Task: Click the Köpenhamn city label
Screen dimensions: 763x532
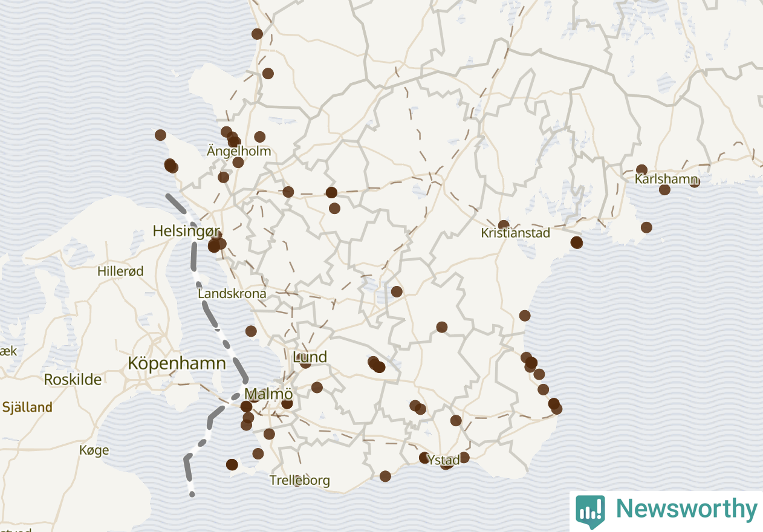Action: pos(177,363)
